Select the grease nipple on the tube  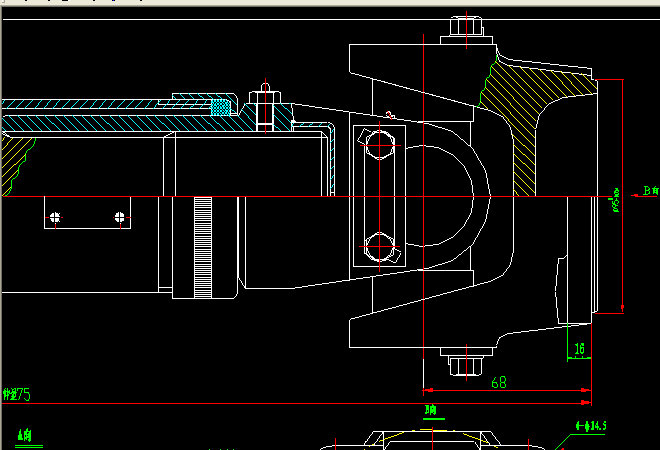[x=265, y=100]
